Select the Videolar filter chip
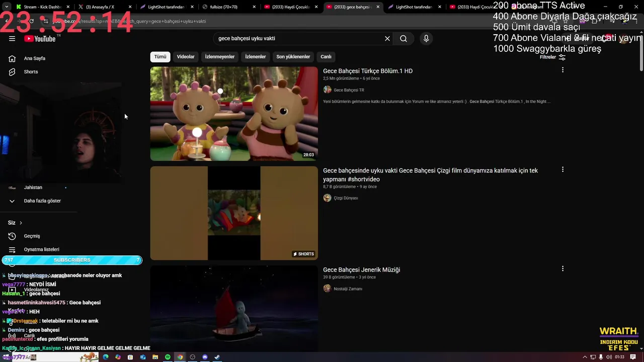Image resolution: width=644 pixels, height=362 pixels. point(186,57)
